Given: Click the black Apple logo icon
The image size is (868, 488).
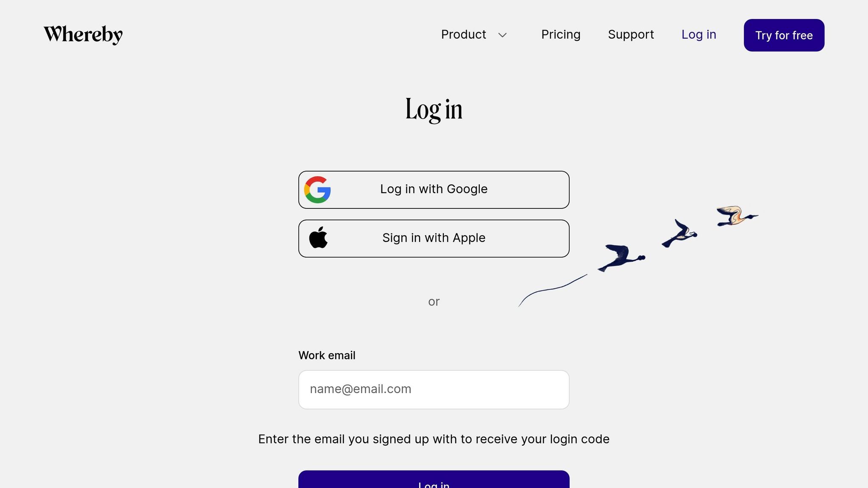Looking at the screenshot, I should point(318,237).
